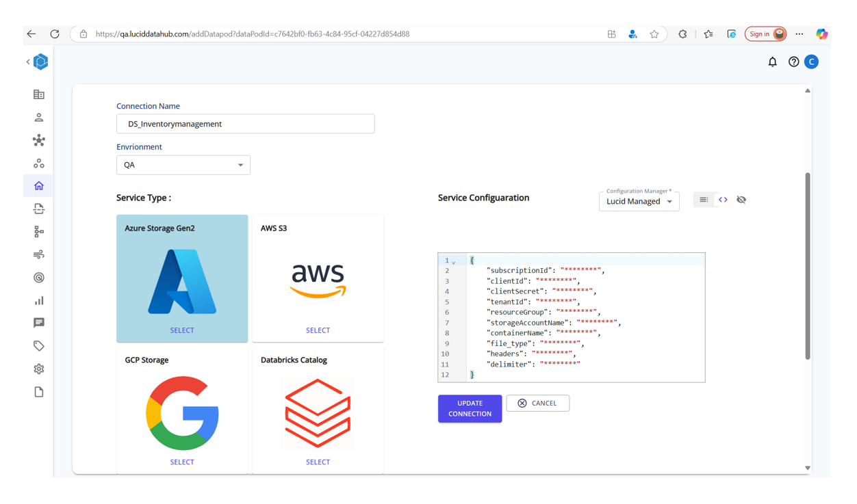Add page to favorites with star icon
Screen dimensions: 857x504
(x=654, y=34)
